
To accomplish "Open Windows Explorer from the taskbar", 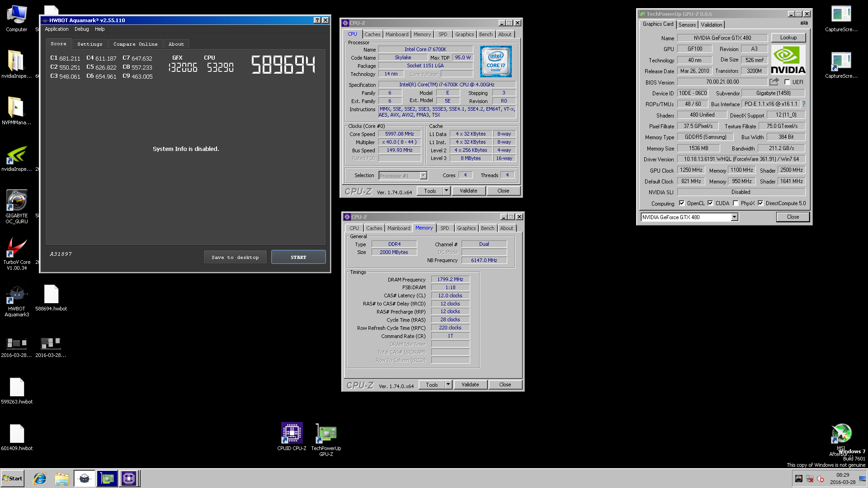I will (62, 479).
